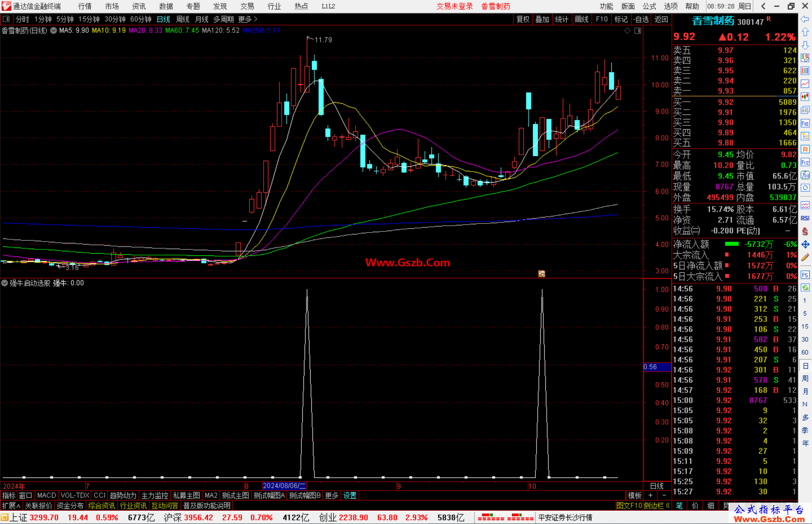Toggle the round icon beside MA5 legend
Screen dimensions: 812x524
tap(54, 30)
